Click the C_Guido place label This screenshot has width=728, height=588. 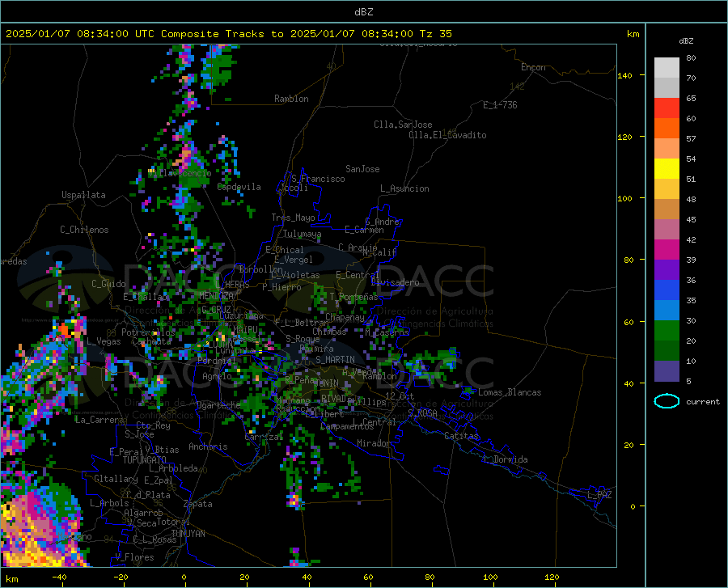pos(108,284)
